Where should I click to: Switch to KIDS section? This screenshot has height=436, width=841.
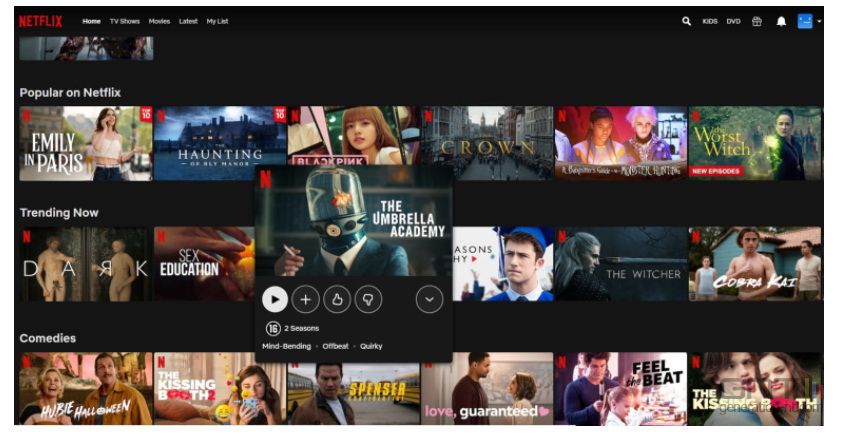(x=710, y=21)
